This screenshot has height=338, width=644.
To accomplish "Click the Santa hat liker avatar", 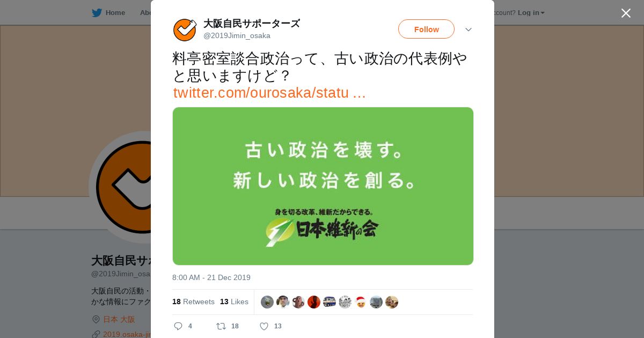I will [x=361, y=302].
